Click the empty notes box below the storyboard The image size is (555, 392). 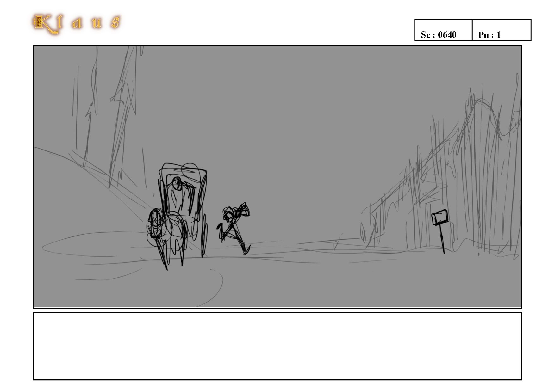tap(277, 346)
